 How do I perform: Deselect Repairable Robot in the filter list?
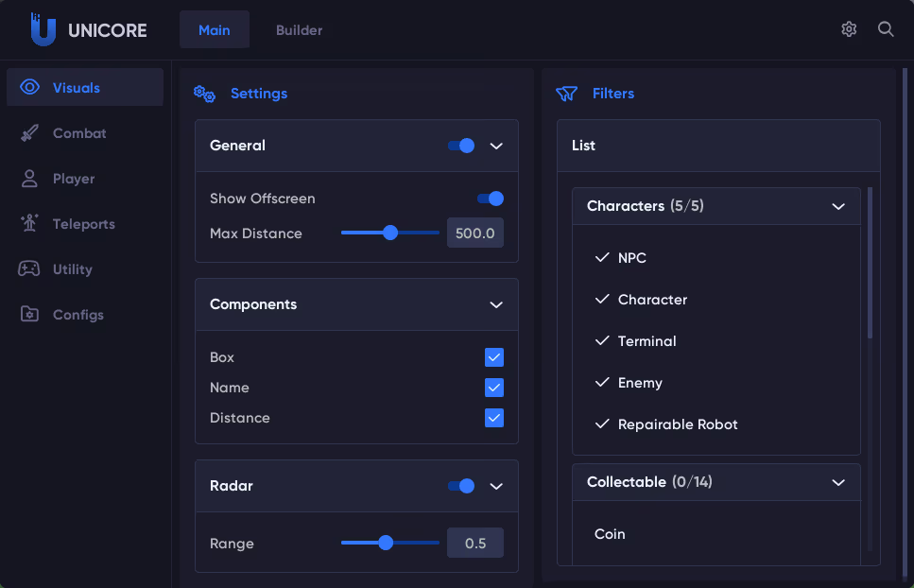[677, 424]
